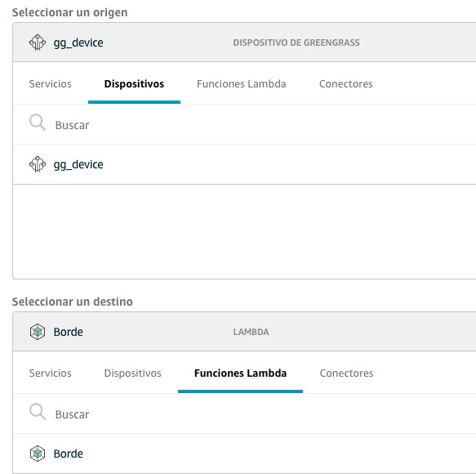The image size is (476, 474).
Task: Focus the Buscar field in destination panel
Action: [x=245, y=414]
